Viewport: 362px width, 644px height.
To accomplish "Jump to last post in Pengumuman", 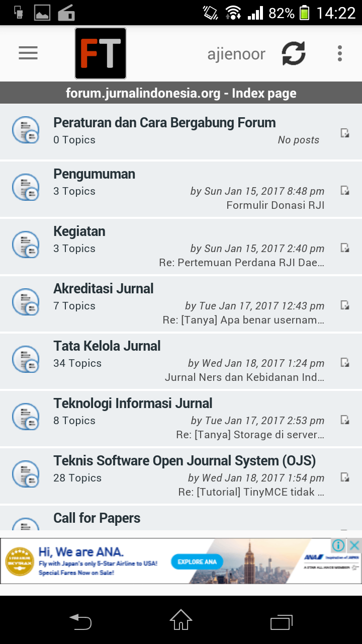I will (345, 190).
